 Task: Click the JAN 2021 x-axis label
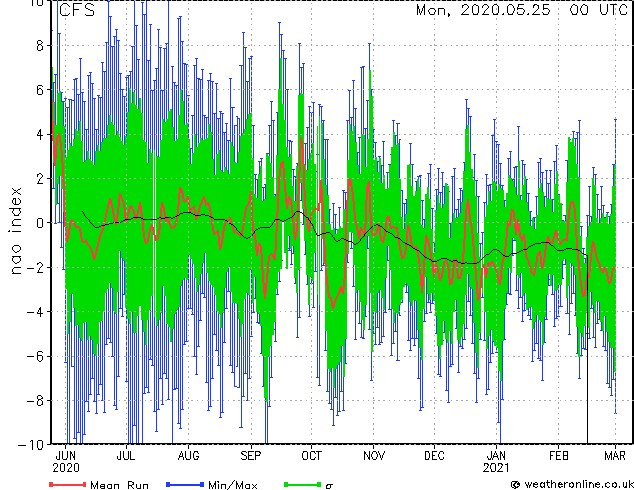click(x=496, y=462)
